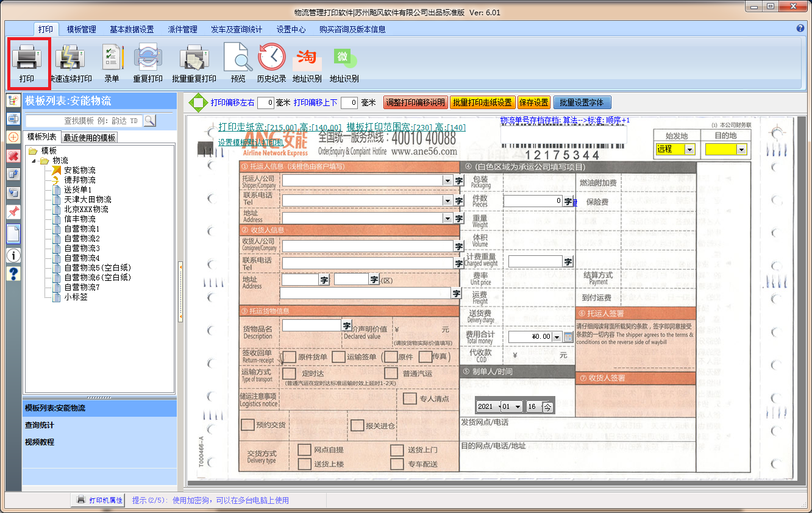Open 打印机属性 in the status bar
Viewport: 812px width, 513px height.
click(99, 500)
